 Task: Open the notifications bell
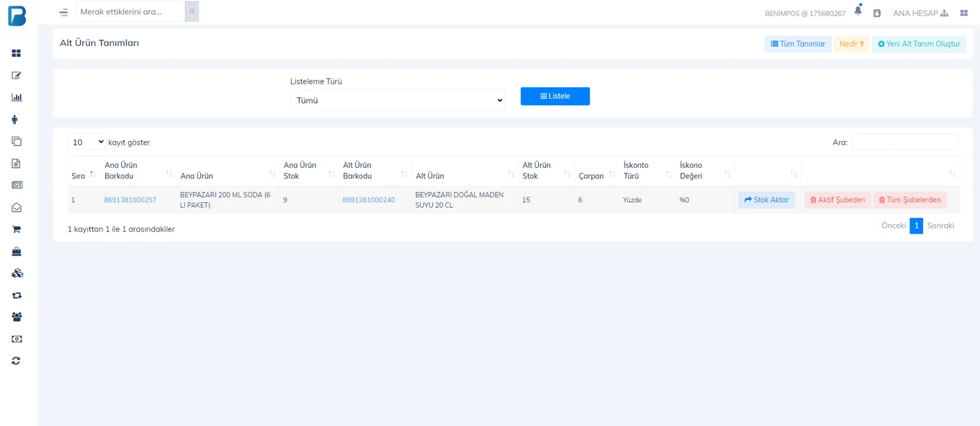[x=858, y=10]
